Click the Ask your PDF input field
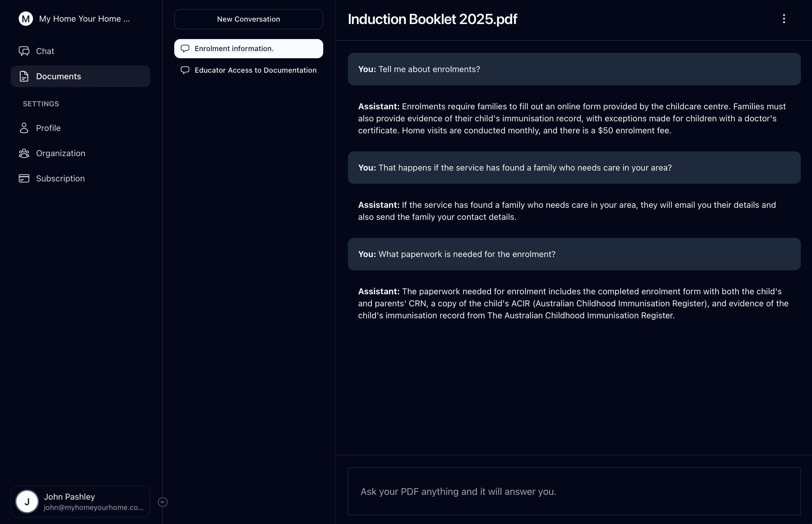 click(574, 491)
